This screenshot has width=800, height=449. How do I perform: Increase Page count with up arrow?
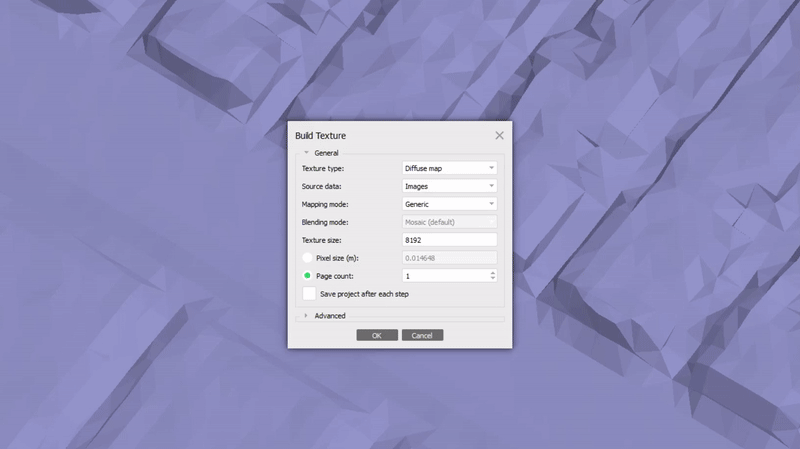pos(493,272)
